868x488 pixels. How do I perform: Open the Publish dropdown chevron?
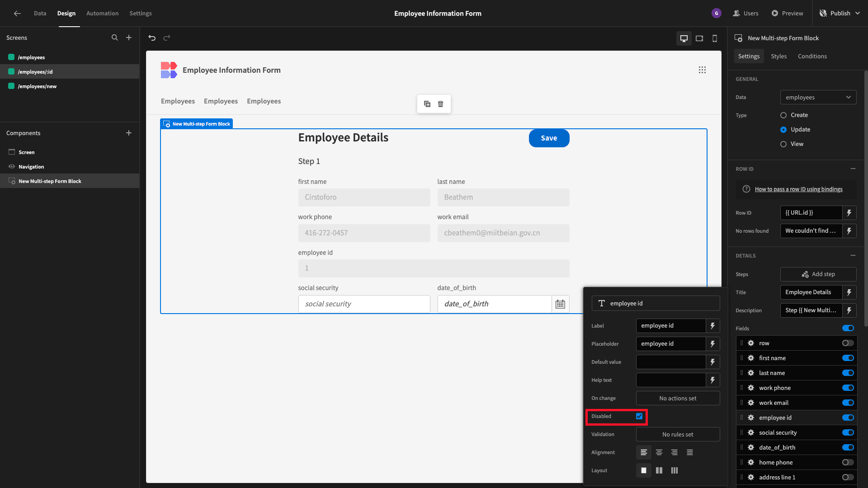coord(858,14)
